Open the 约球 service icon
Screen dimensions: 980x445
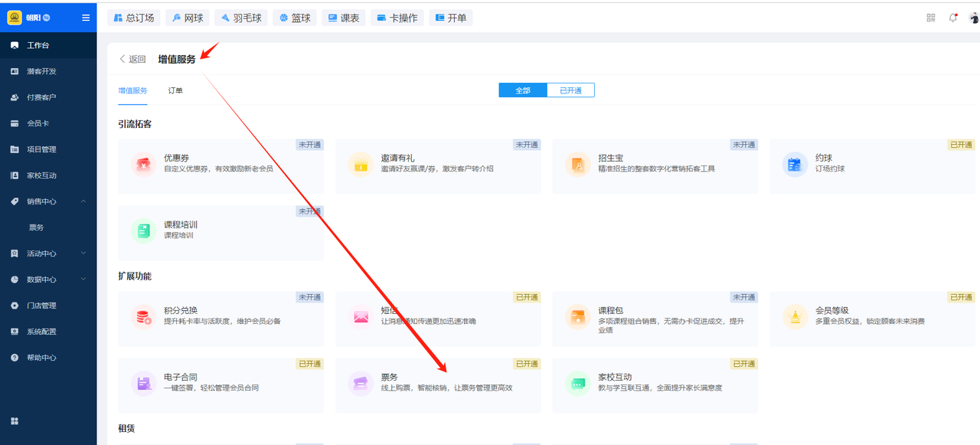[795, 165]
